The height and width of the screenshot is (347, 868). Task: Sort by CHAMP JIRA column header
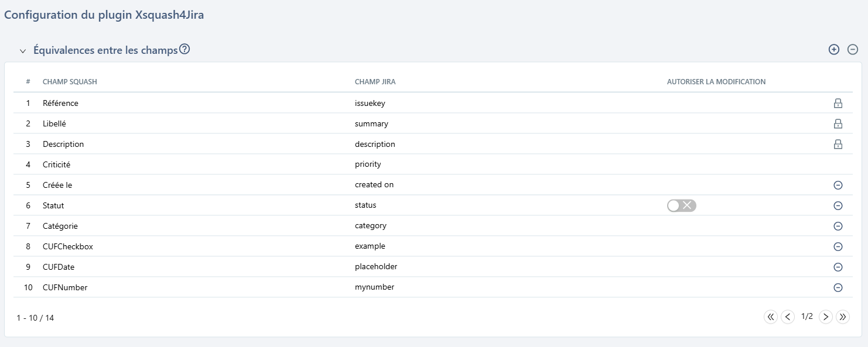(375, 82)
